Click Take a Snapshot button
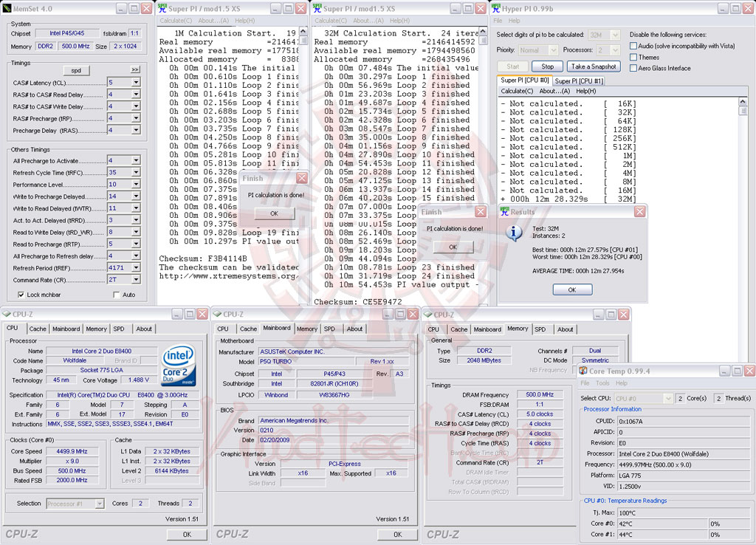756x545 pixels. point(594,66)
